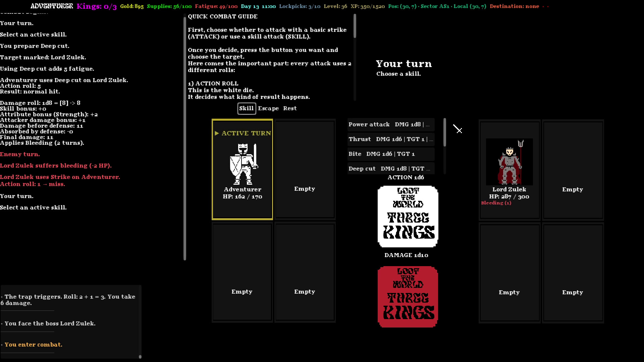The height and width of the screenshot is (362, 644).
Task: Choose the Escape action
Action: click(268, 108)
